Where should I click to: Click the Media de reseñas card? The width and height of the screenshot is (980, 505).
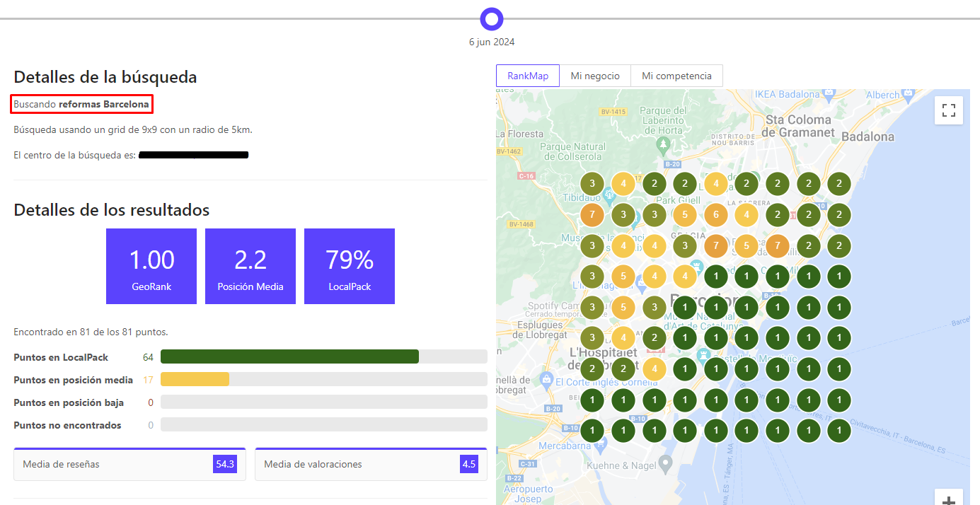point(129,464)
